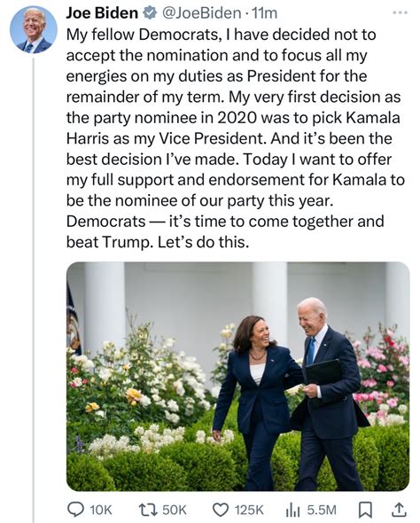Open Joe Biden's profile avatar
This screenshot has height=523, width=420.
34,30
